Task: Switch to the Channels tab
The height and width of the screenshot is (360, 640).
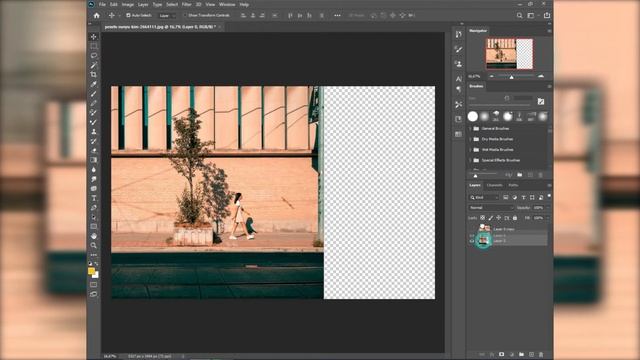Action: (494, 185)
